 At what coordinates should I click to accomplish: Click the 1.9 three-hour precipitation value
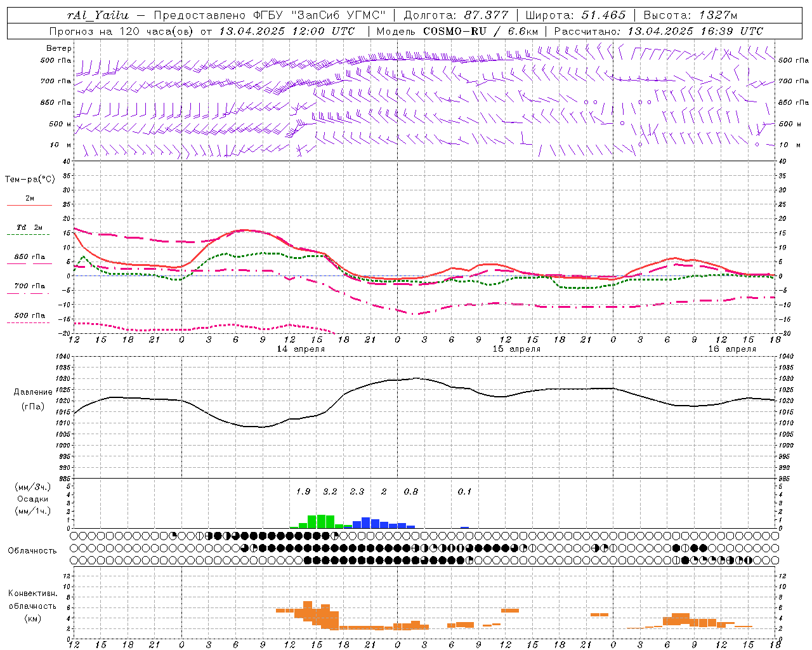[x=303, y=491]
